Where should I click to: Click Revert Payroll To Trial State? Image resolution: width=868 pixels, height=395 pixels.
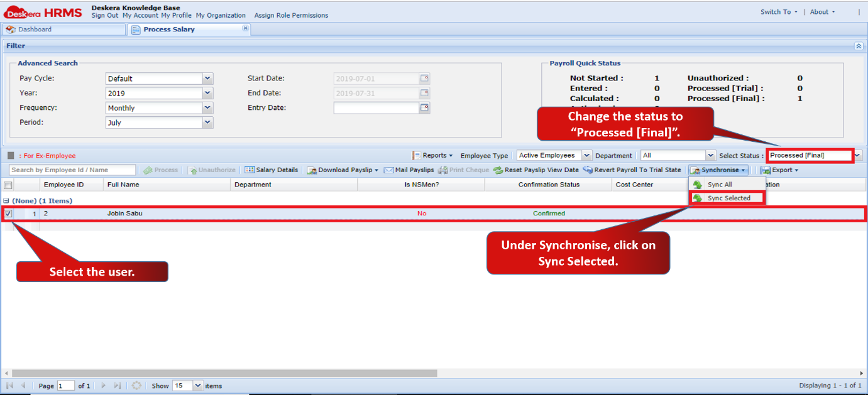tap(632, 170)
